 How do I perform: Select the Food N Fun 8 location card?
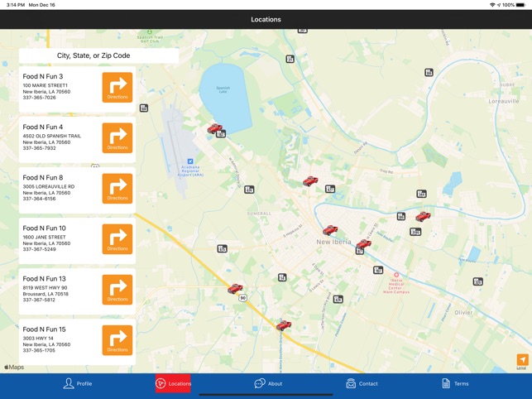(x=77, y=190)
